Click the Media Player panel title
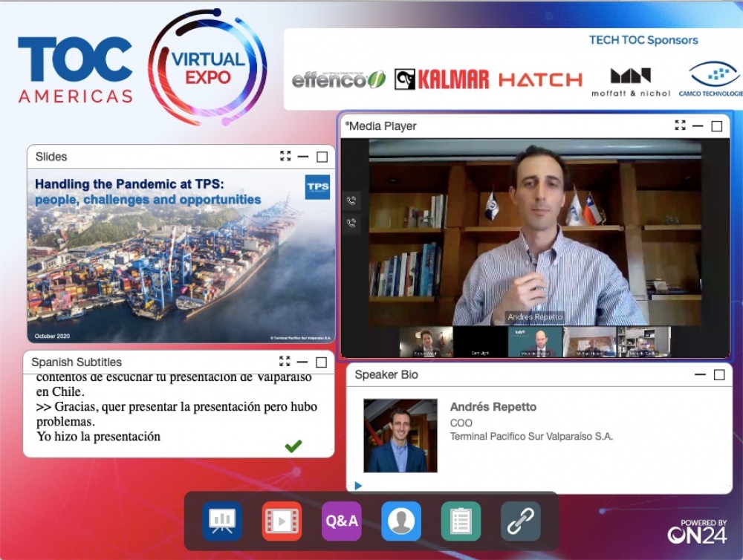The width and height of the screenshot is (743, 560). 381,126
